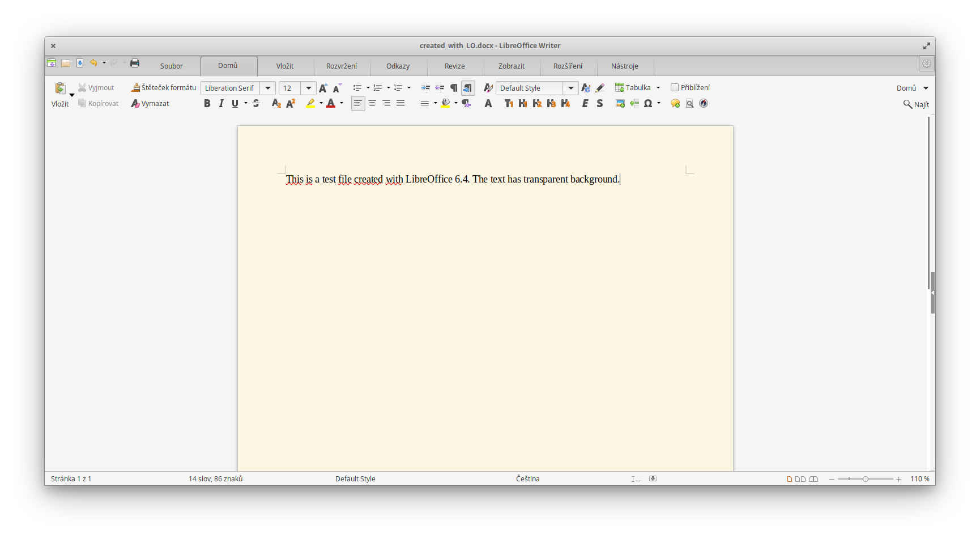
Task: Click the undo arrow icon
Action: 93,63
